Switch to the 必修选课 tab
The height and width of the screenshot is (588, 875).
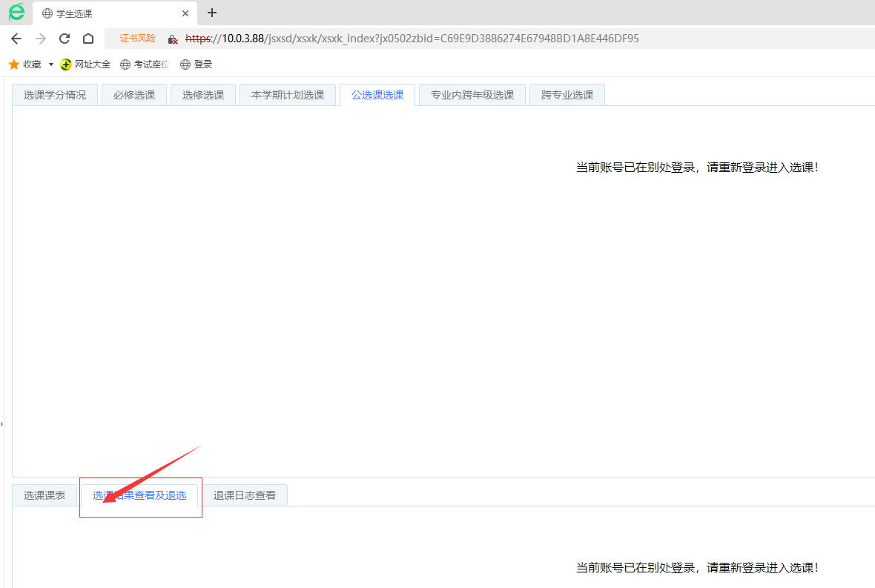coord(134,95)
